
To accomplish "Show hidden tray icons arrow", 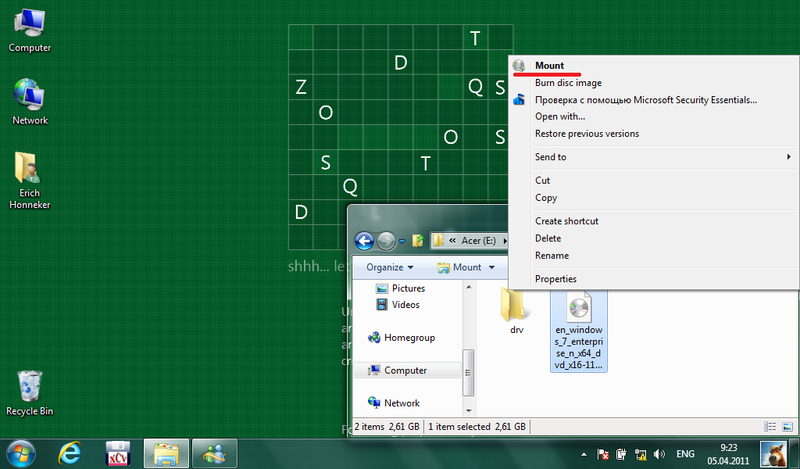I will pos(584,454).
